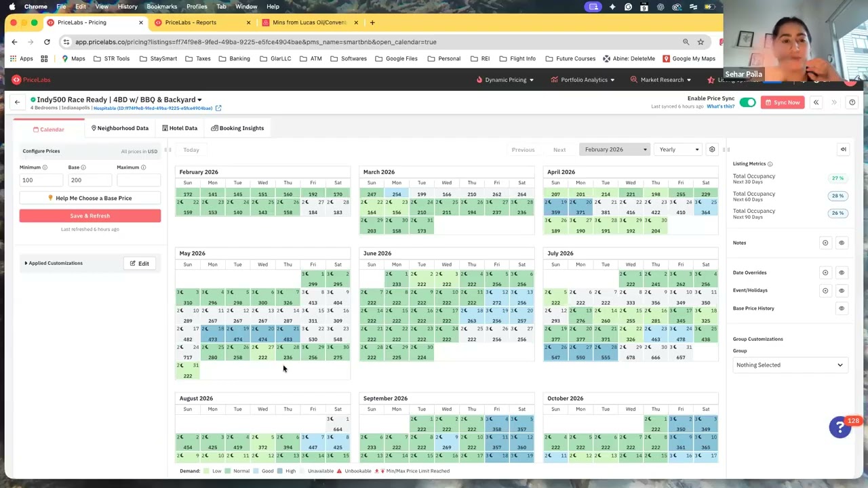Click the Sync Now button
868x488 pixels.
(783, 102)
